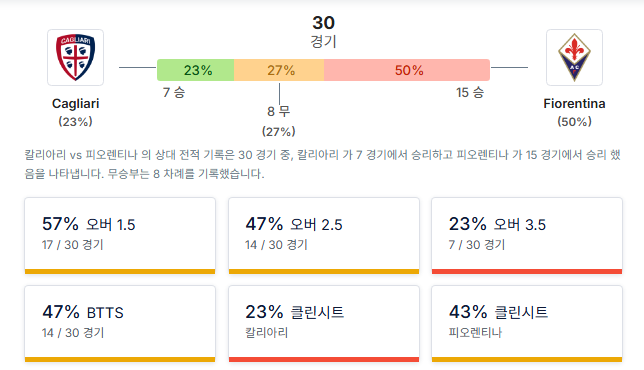Select the orange 27% draw segment
644x370 pixels.
279,70
